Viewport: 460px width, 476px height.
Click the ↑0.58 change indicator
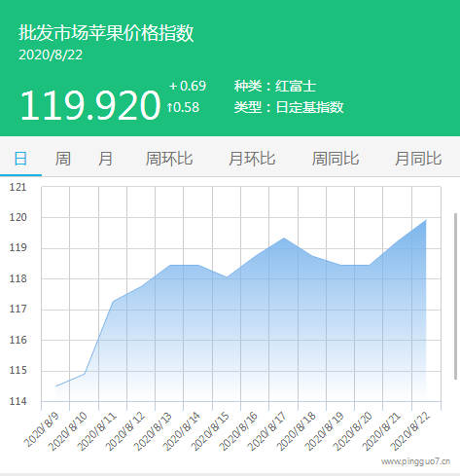point(183,107)
